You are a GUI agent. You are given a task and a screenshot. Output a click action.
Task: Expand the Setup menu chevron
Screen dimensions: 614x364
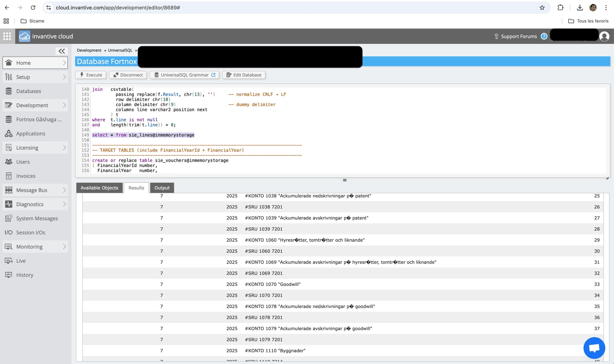(64, 77)
